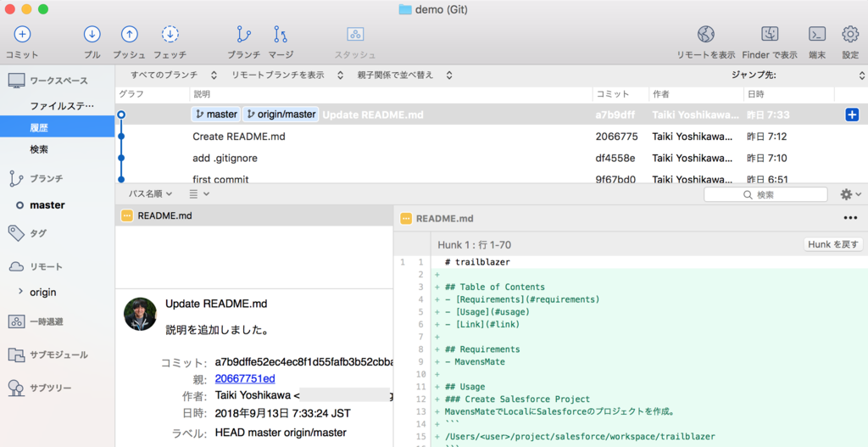Select the 'add .gitignore' commit row

coord(491,158)
